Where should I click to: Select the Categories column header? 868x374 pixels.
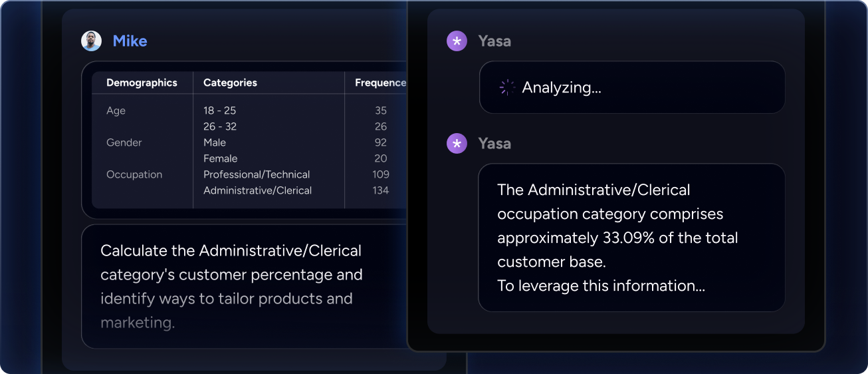pos(230,83)
